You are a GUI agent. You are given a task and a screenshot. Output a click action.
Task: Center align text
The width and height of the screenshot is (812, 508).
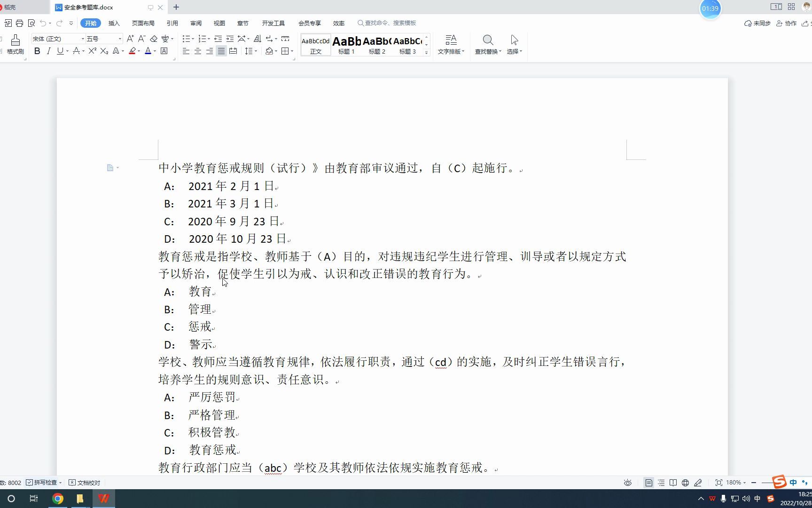[x=198, y=51]
